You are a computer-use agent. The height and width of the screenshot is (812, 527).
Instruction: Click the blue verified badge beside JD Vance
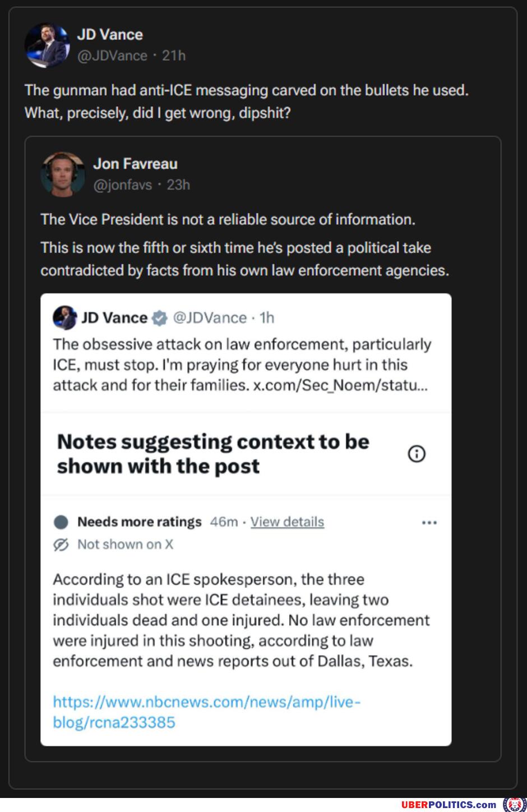(160, 318)
